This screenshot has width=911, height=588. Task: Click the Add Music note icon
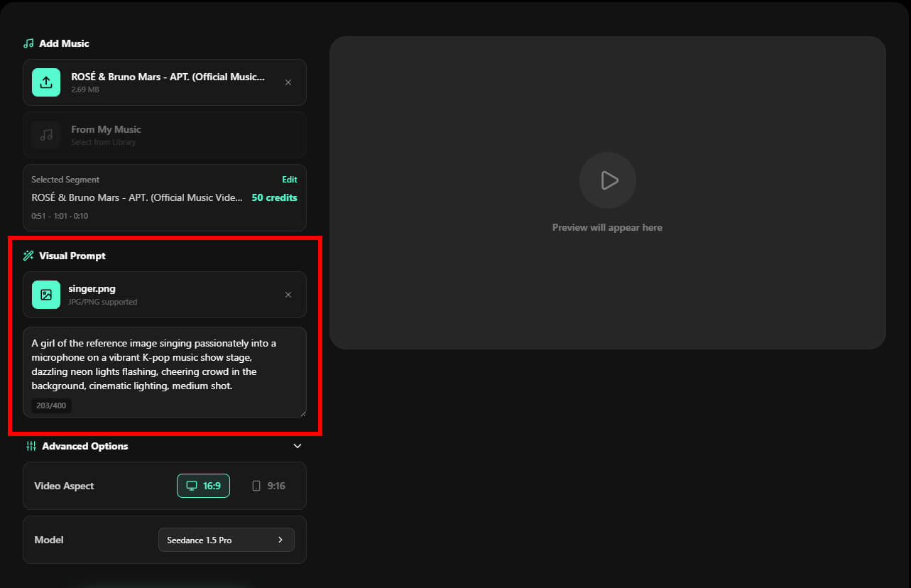(x=28, y=43)
